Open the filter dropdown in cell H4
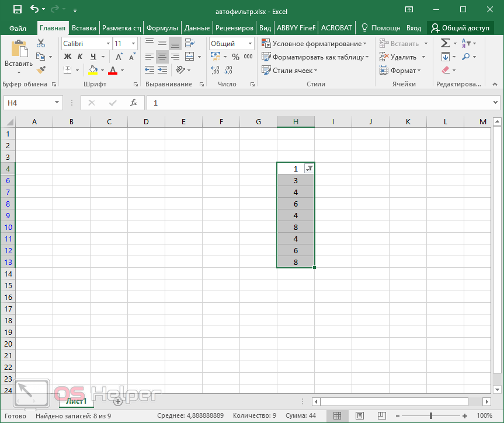 pyautogui.click(x=310, y=169)
